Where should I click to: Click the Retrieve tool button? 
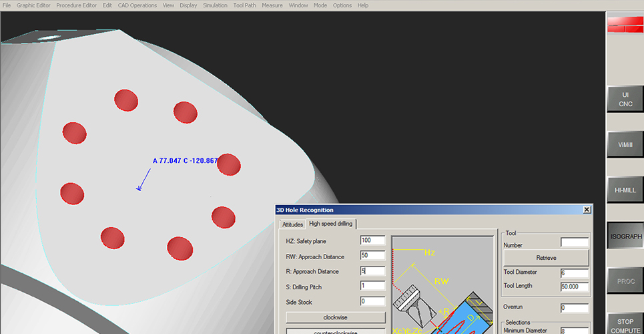pos(547,258)
